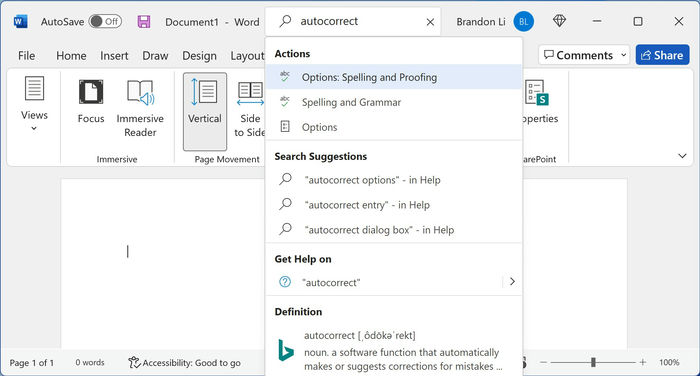The image size is (700, 376).
Task: Click the Save icon in title bar
Action: pyautogui.click(x=144, y=21)
